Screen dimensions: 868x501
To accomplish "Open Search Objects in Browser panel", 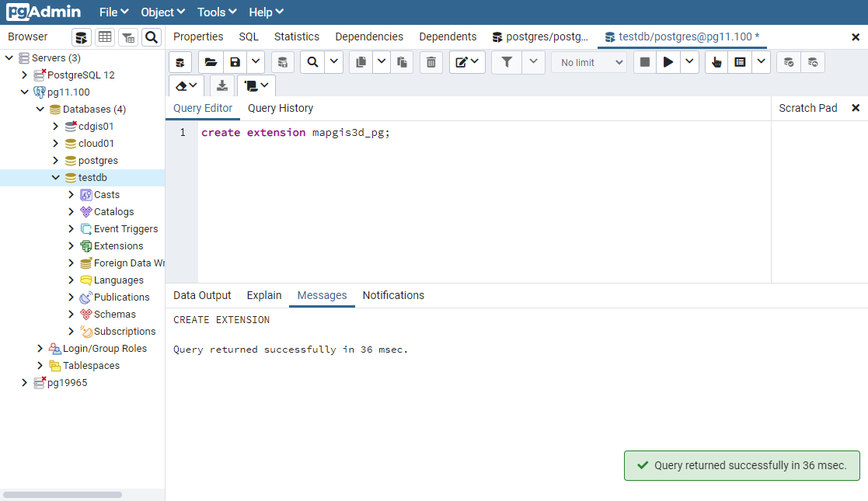I will point(152,37).
